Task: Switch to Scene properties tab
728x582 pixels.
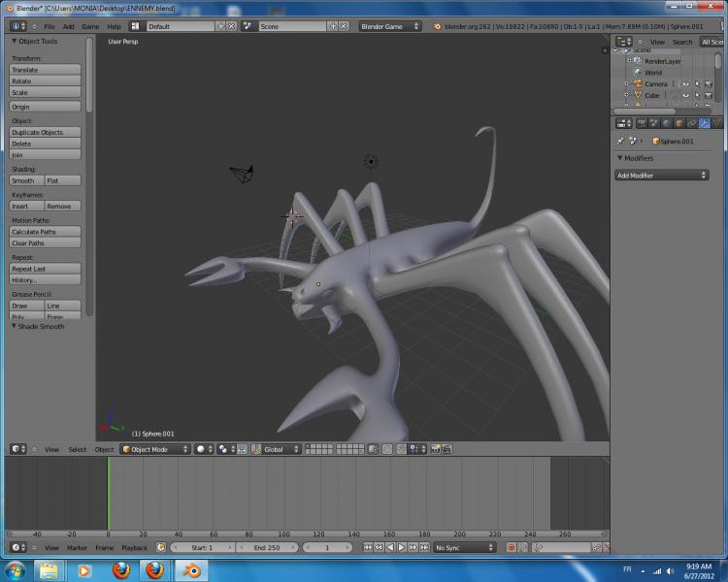Action: click(654, 123)
